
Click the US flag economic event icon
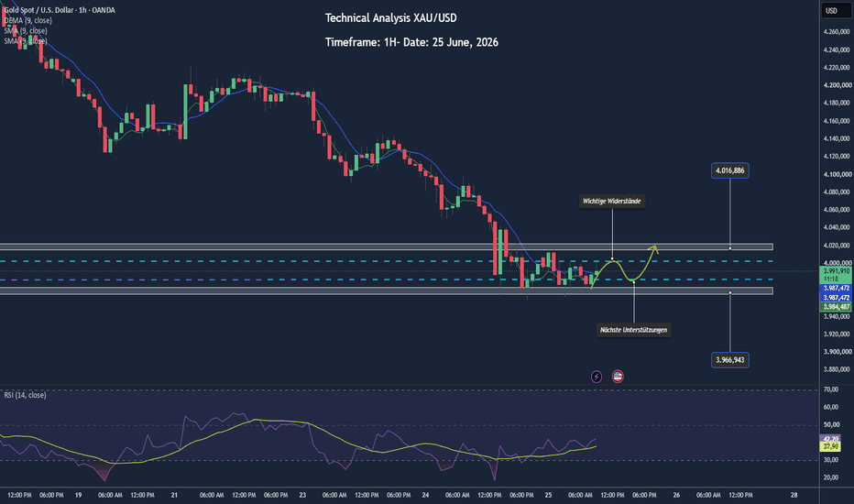(617, 377)
